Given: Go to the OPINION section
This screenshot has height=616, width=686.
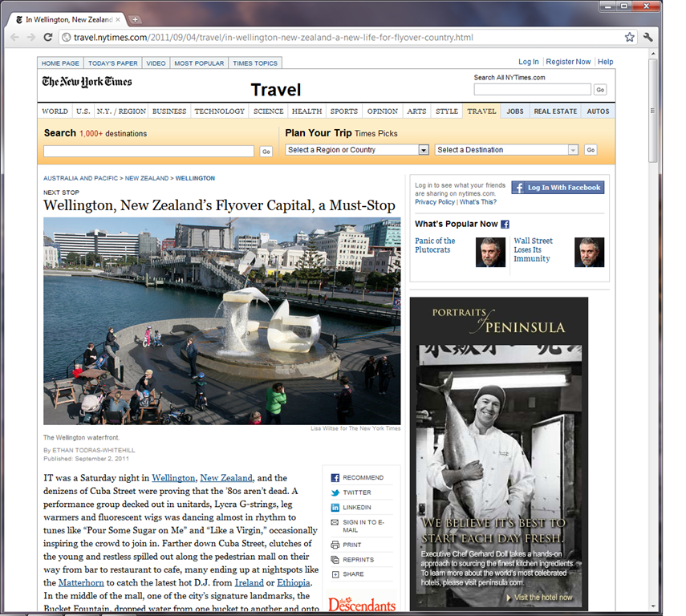Looking at the screenshot, I should click(x=383, y=111).
